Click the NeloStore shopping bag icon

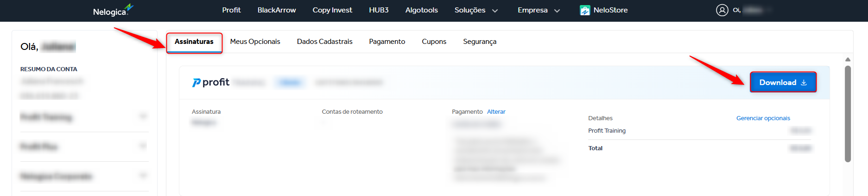585,10
